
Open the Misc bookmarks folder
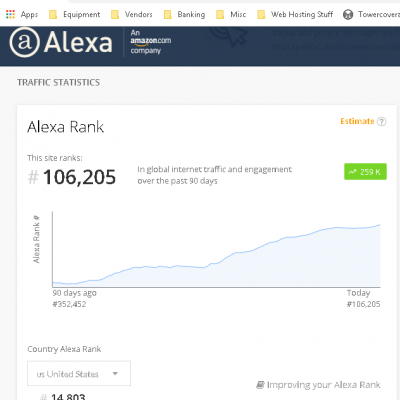click(231, 14)
